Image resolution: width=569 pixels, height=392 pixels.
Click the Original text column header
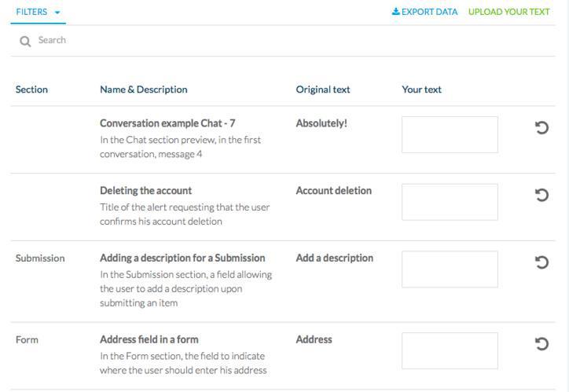(322, 90)
